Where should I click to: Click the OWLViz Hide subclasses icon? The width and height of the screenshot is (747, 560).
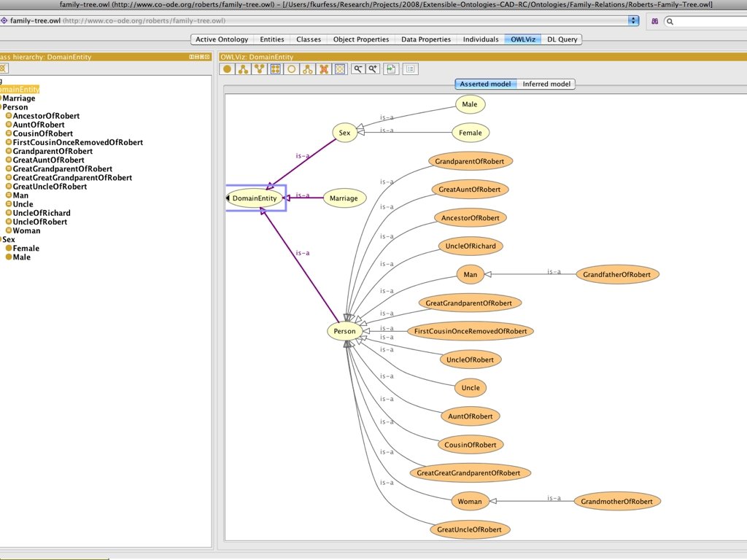point(308,69)
